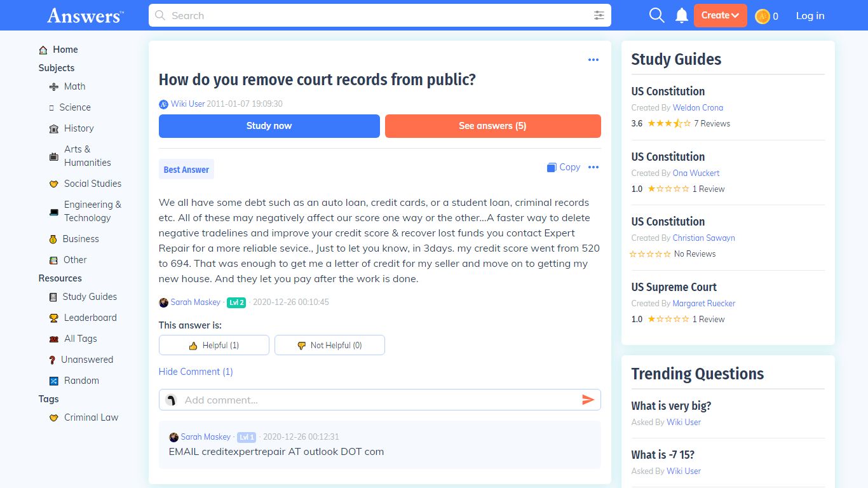Open US Constitution guide by Ona Wuckert
This screenshot has height=488, width=868.
[668, 157]
